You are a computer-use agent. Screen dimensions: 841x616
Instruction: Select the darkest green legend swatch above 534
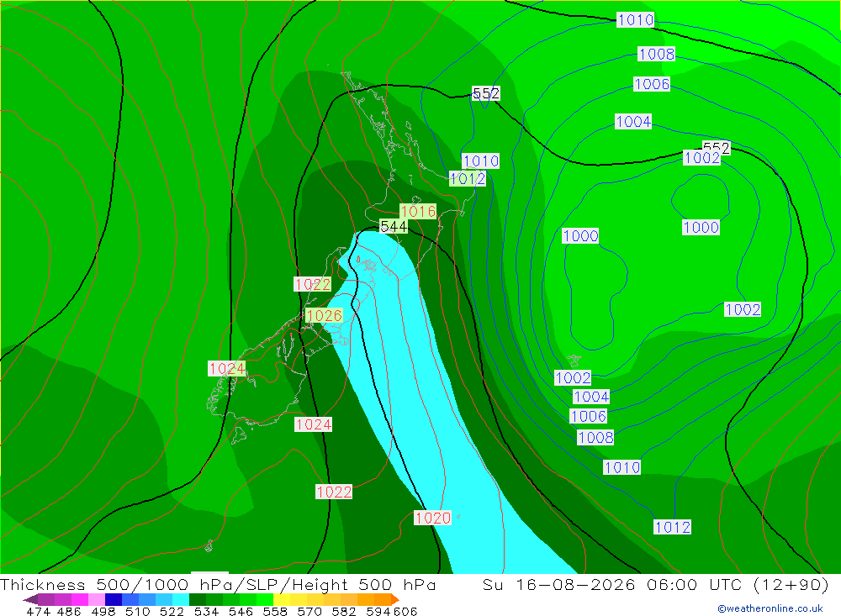pyautogui.click(x=198, y=599)
